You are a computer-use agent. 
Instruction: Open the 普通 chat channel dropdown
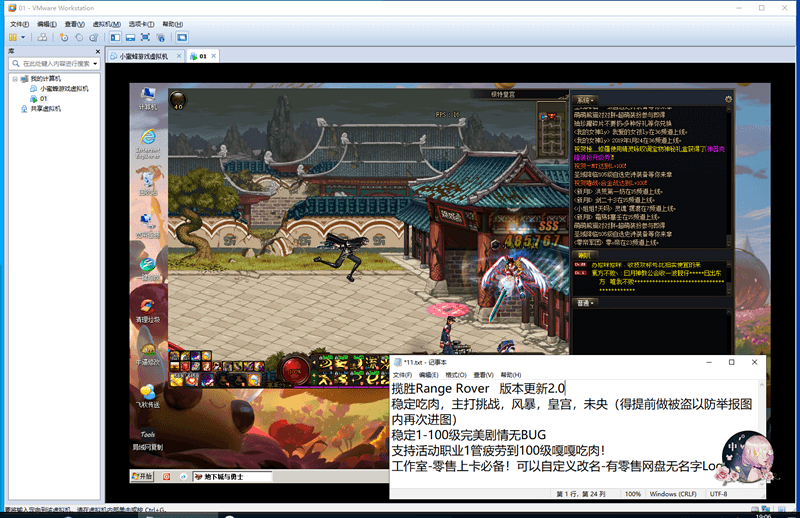click(585, 303)
